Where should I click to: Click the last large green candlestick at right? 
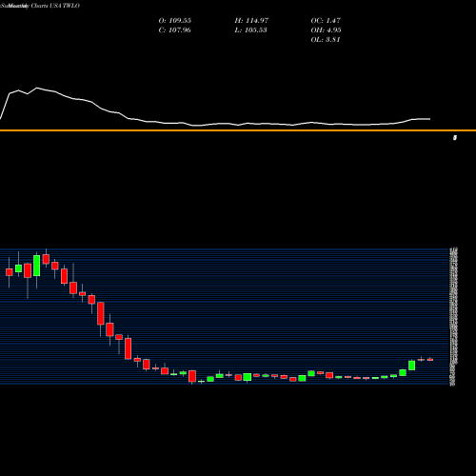coord(411,366)
